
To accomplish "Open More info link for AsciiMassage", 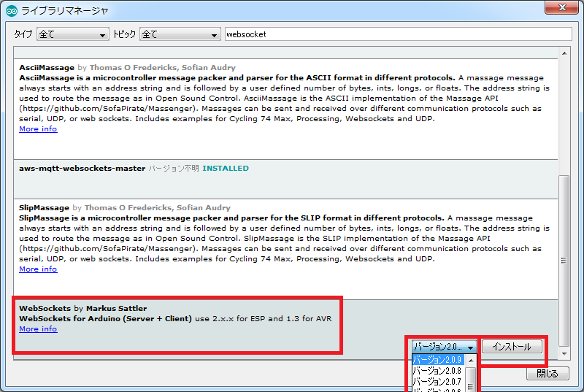I will pos(38,129).
